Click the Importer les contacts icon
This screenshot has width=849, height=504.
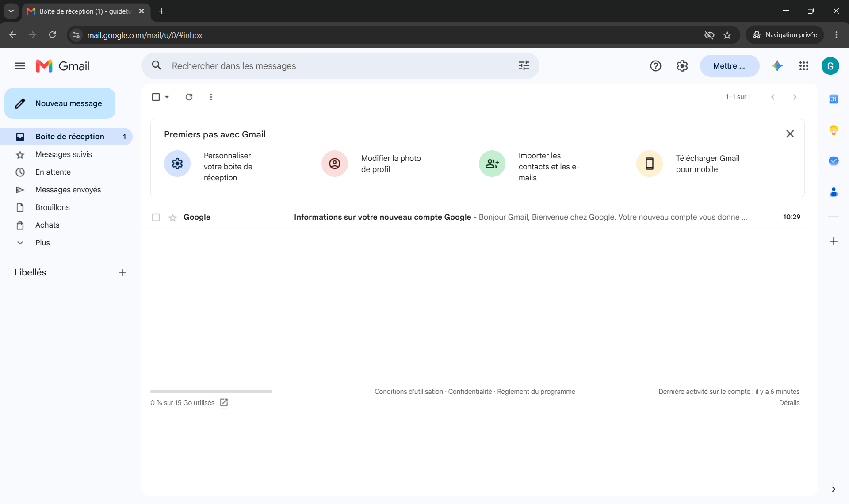tap(492, 164)
